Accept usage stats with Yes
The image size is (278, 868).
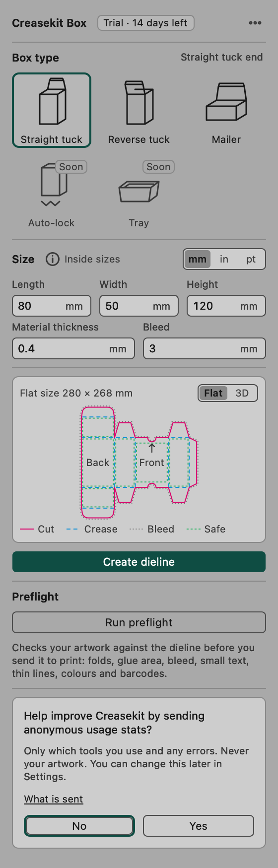[199, 826]
